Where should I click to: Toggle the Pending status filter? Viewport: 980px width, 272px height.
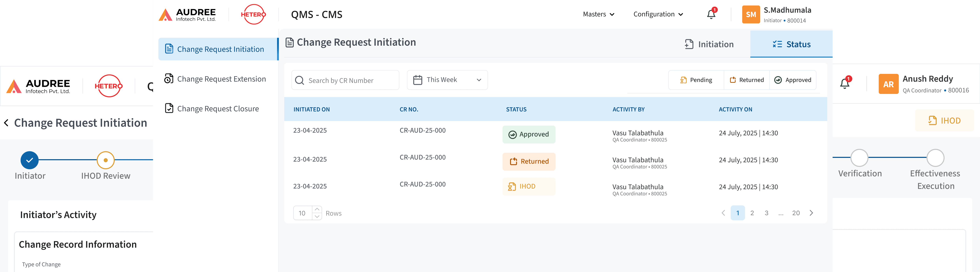pyautogui.click(x=696, y=80)
